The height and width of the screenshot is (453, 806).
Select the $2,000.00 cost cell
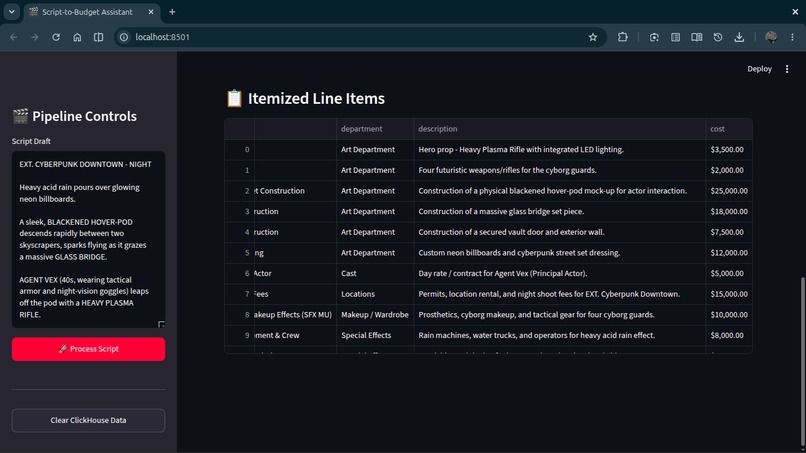(x=729, y=170)
